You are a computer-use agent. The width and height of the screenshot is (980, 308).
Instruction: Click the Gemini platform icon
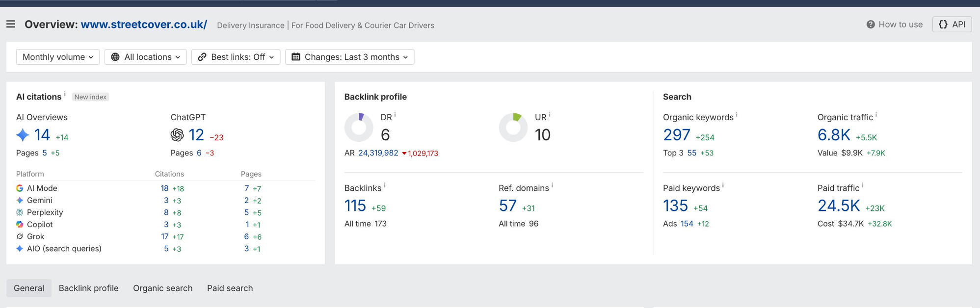point(20,200)
